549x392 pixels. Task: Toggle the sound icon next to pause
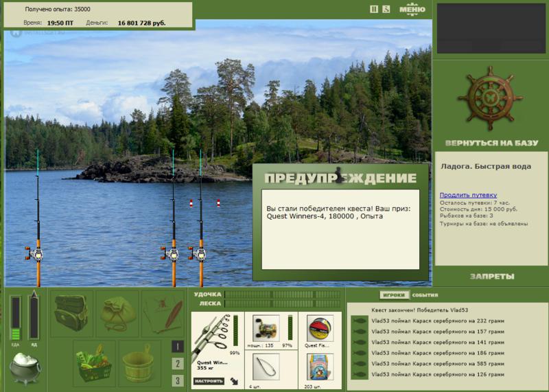pyautogui.click(x=386, y=9)
